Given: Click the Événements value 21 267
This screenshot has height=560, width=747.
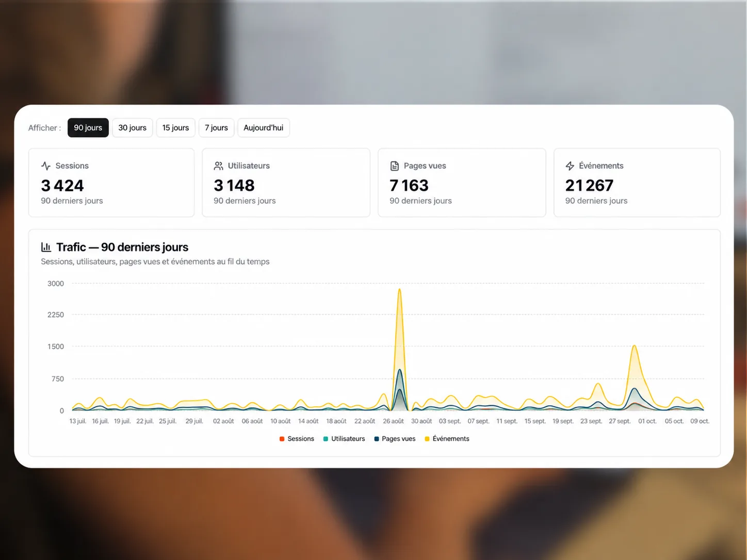Looking at the screenshot, I should coord(589,186).
